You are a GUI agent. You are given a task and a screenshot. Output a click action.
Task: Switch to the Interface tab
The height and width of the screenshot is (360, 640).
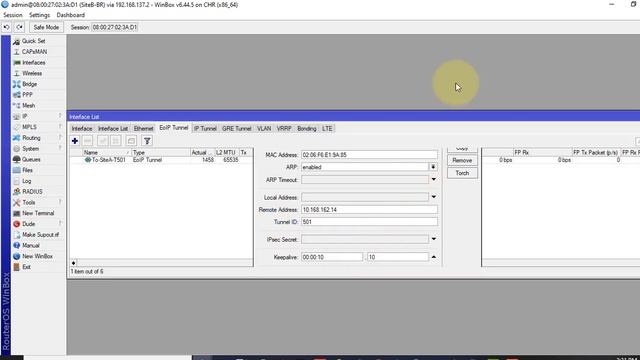point(82,129)
